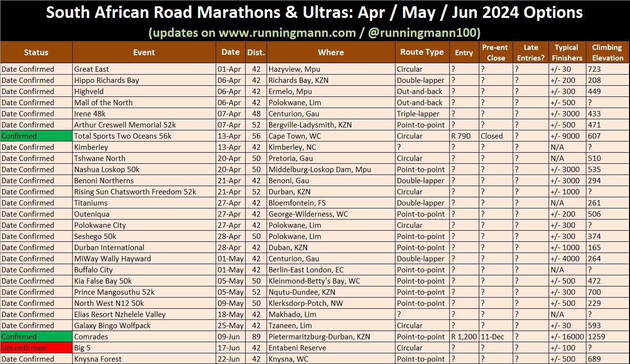The width and height of the screenshot is (630, 364).
Task: Click the Kia False Bay 50k event
Action: pos(144,281)
